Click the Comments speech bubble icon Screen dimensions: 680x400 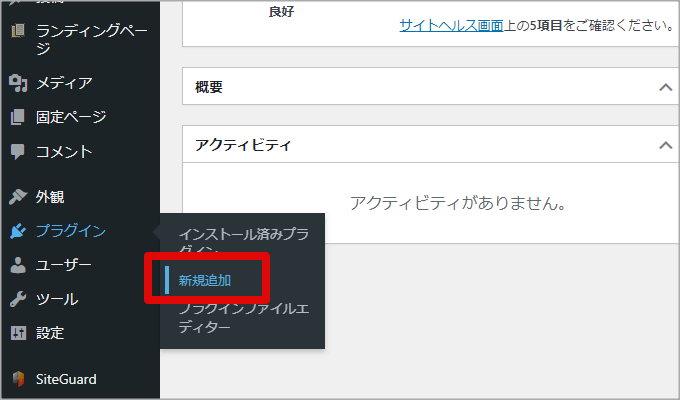[18, 152]
